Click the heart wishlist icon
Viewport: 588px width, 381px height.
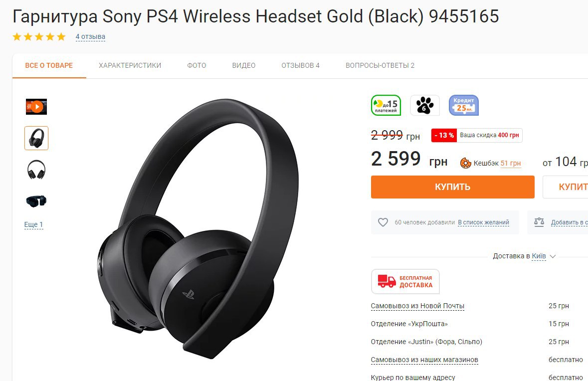click(383, 222)
